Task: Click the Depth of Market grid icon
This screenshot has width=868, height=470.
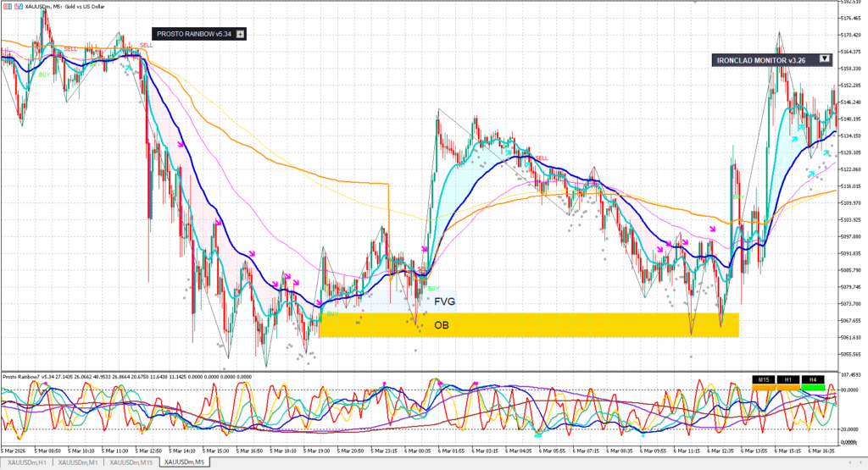Action: click(8, 7)
